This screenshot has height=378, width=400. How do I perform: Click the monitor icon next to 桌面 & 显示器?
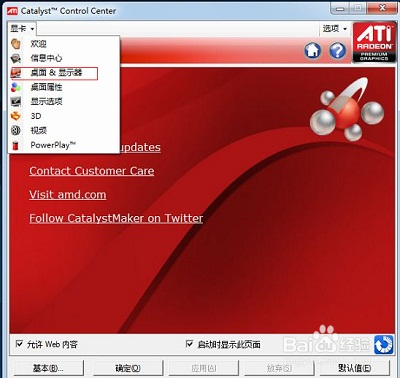(x=16, y=73)
